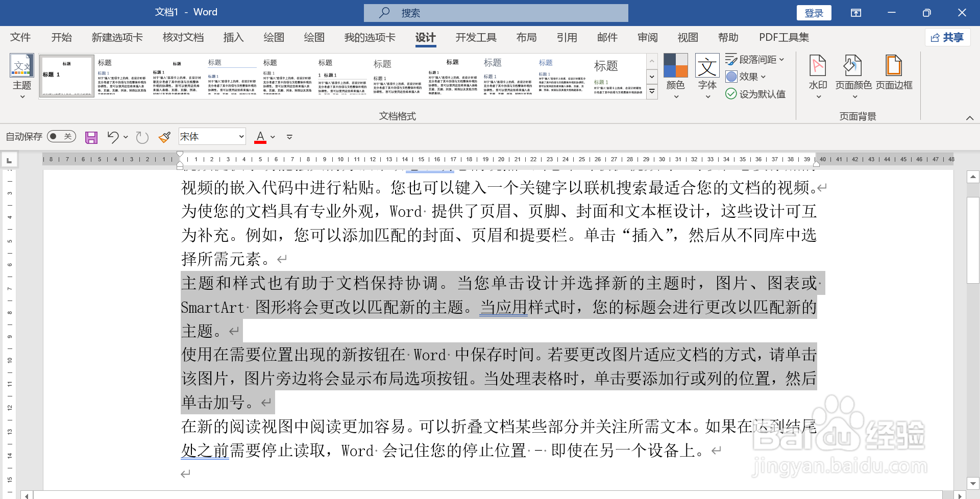Click the Share (共享) button

pos(947,37)
